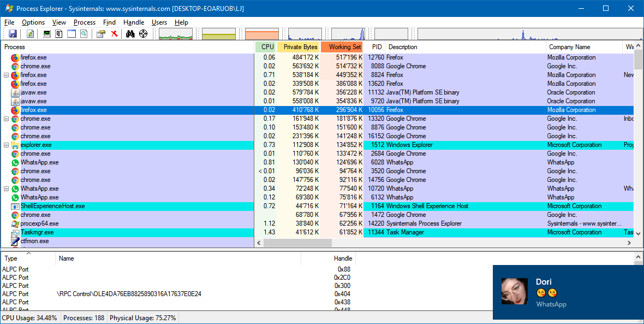Sort by the Description column header

466,47
